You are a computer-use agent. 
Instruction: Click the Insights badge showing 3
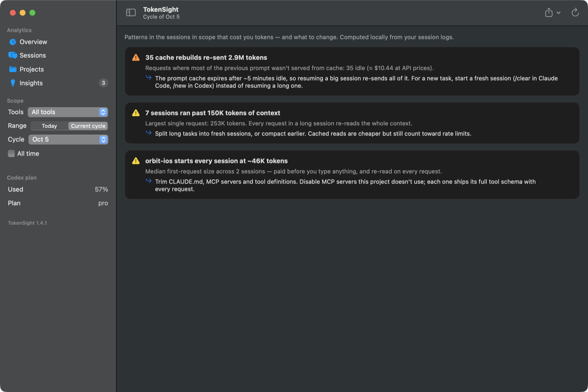coord(103,83)
